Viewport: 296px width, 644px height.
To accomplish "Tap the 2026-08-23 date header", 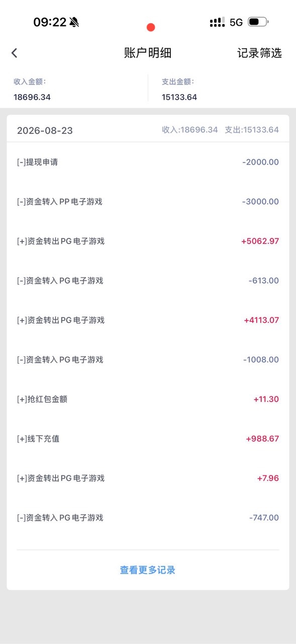I will pyautogui.click(x=45, y=130).
